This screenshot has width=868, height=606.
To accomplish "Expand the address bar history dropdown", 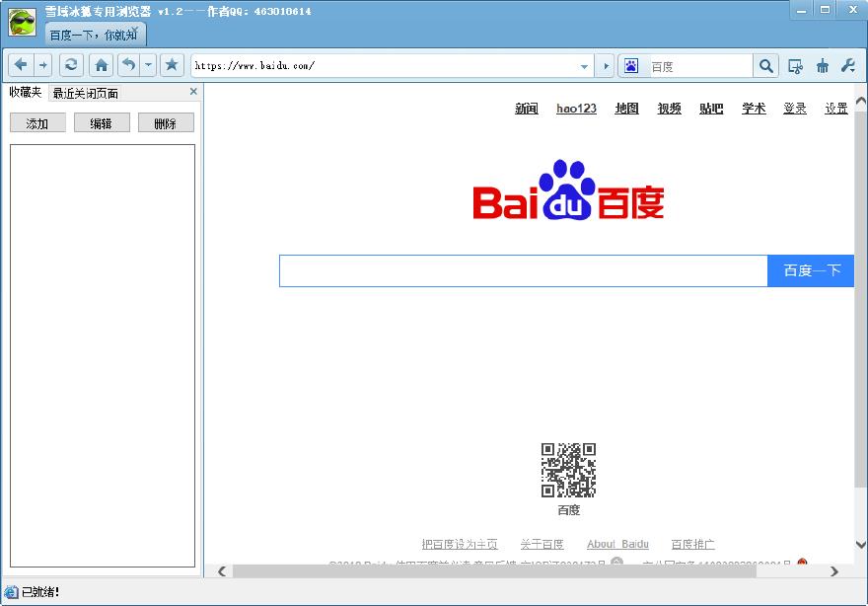I will [584, 66].
